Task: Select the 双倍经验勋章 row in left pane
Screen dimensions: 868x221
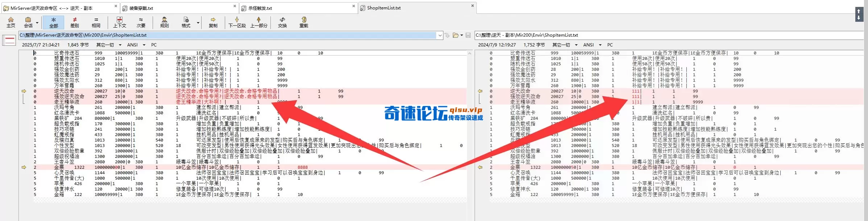Action: [x=243, y=151]
